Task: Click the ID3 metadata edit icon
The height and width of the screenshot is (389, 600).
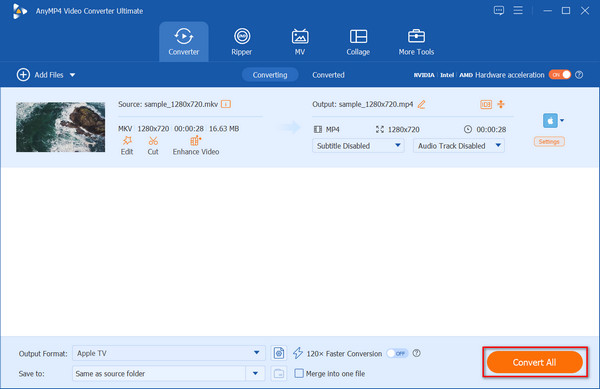Action: coord(486,104)
